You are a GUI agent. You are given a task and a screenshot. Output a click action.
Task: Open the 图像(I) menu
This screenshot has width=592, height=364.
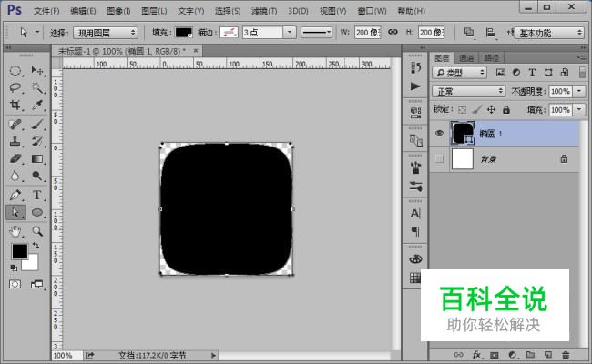coord(118,11)
